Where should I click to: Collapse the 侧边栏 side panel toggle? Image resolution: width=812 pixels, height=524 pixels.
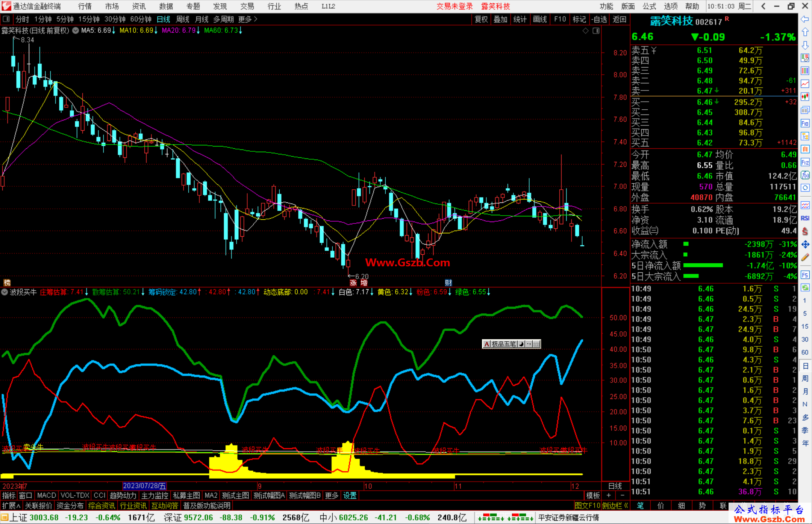tap(615, 506)
